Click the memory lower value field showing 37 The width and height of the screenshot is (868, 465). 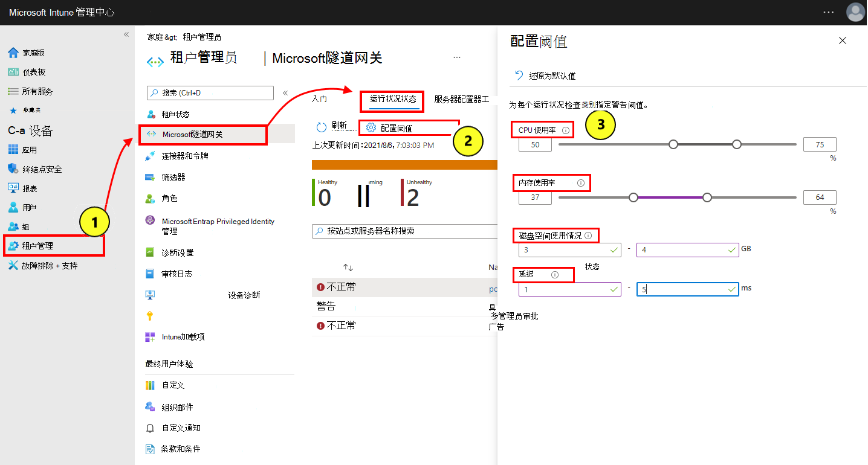pyautogui.click(x=535, y=197)
